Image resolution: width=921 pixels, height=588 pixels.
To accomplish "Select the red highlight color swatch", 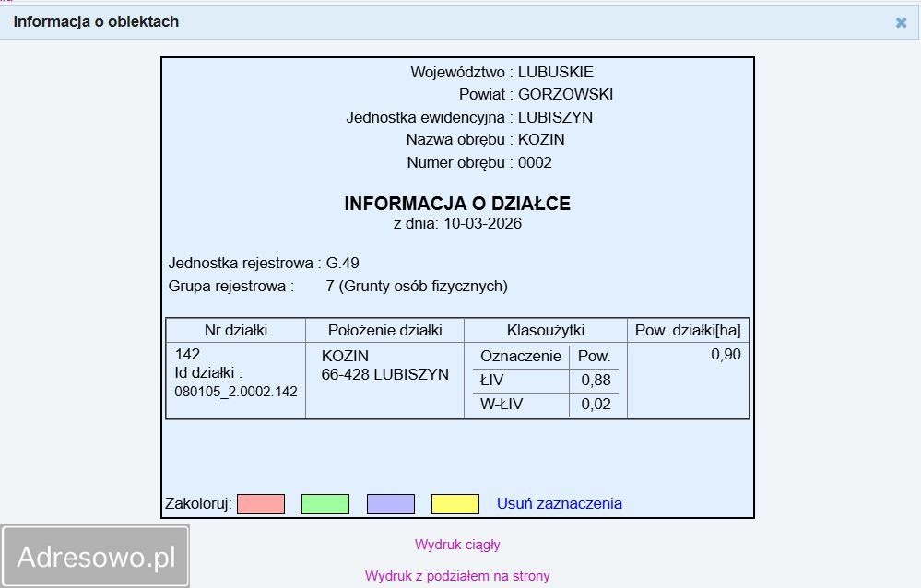I will [x=259, y=503].
